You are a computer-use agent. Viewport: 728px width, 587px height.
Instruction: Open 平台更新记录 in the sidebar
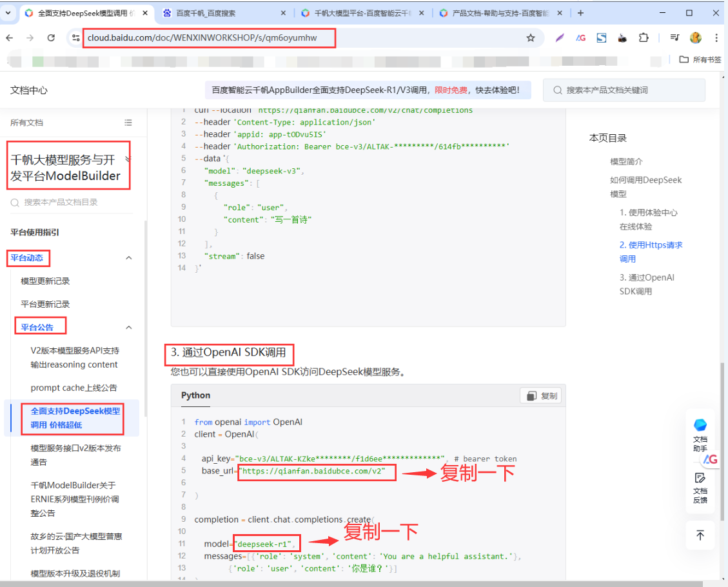(45, 304)
